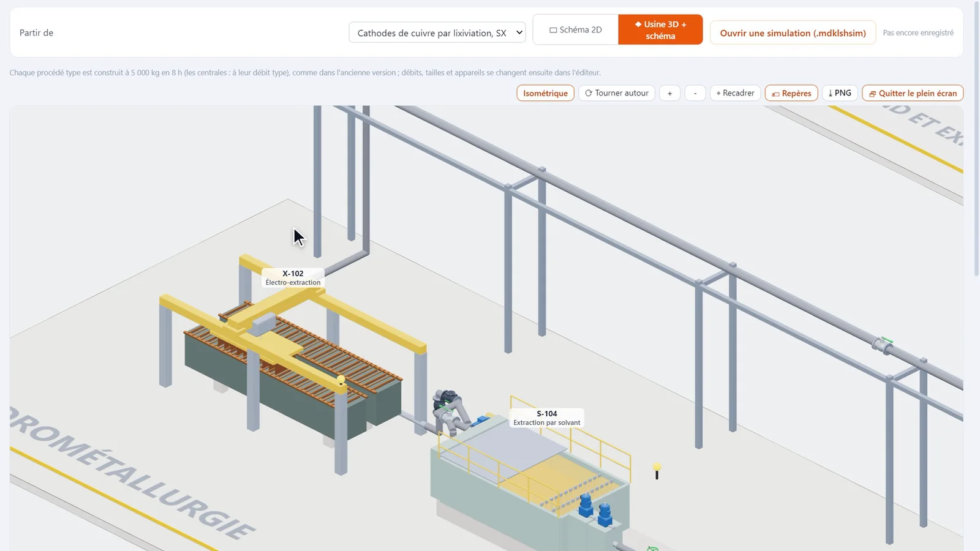Click the yellow bollard light near S-104
980x551 pixels.
(x=657, y=470)
